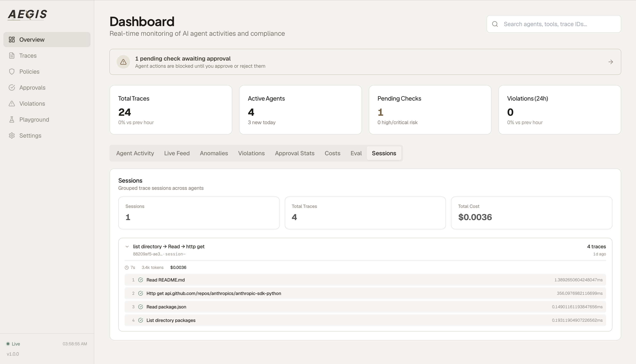Click the pending check alert triangle icon
Image resolution: width=636 pixels, height=364 pixels.
point(123,62)
